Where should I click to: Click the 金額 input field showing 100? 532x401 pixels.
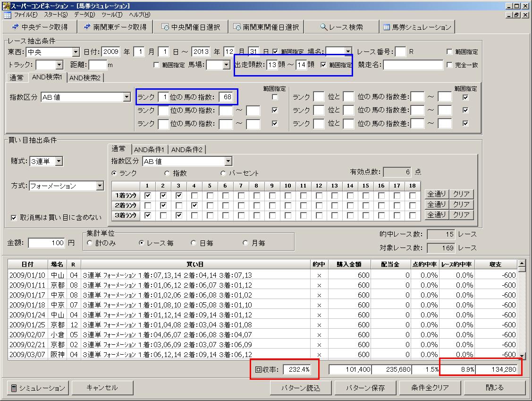[x=47, y=243]
